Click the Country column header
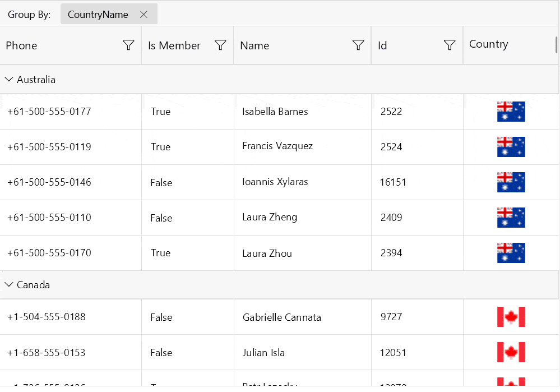560x392 pixels. [488, 44]
